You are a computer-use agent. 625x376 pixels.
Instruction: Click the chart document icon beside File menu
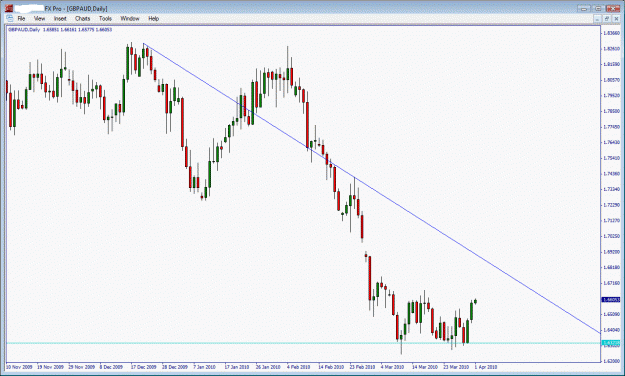(x=10, y=18)
